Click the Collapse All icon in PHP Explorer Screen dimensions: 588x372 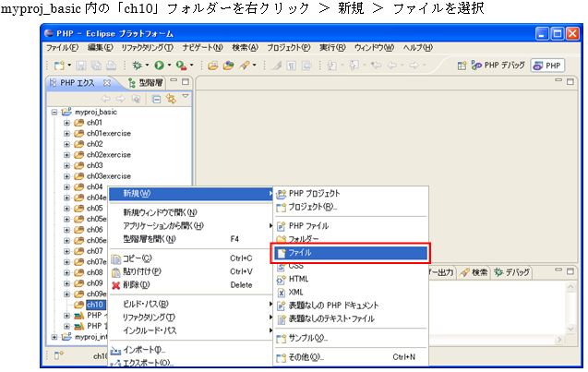pos(157,98)
